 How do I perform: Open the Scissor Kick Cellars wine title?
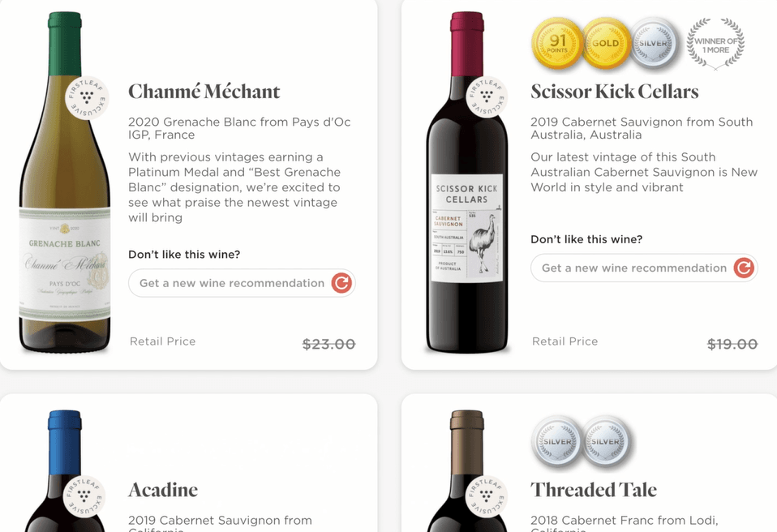coord(615,92)
